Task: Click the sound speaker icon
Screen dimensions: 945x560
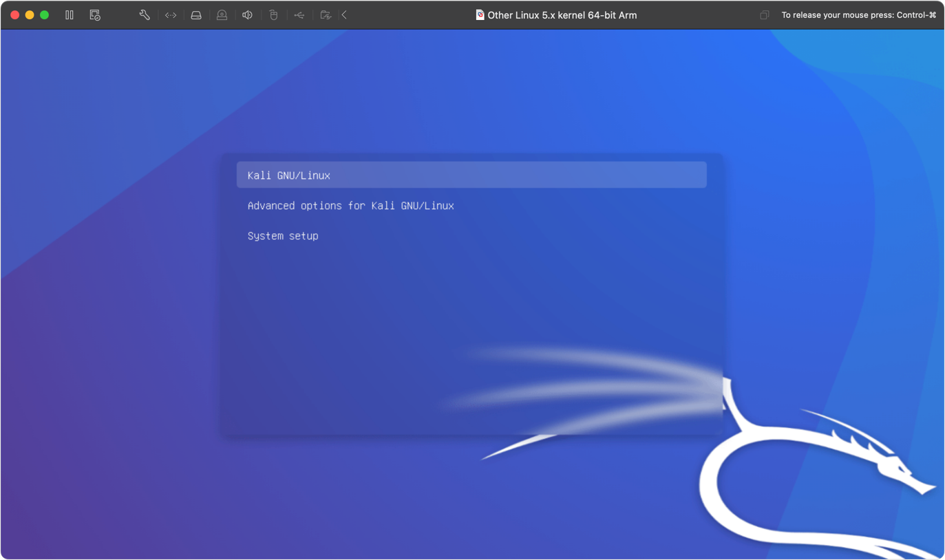Action: (247, 15)
